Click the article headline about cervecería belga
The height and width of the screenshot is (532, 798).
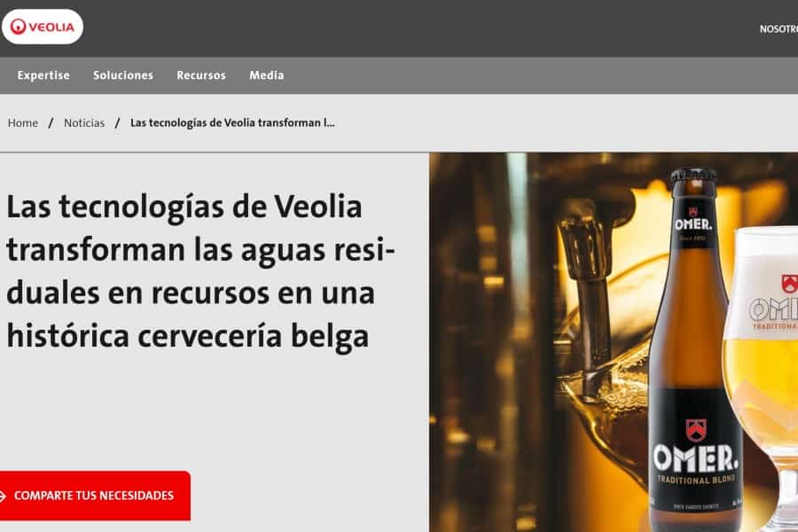pyautogui.click(x=200, y=270)
